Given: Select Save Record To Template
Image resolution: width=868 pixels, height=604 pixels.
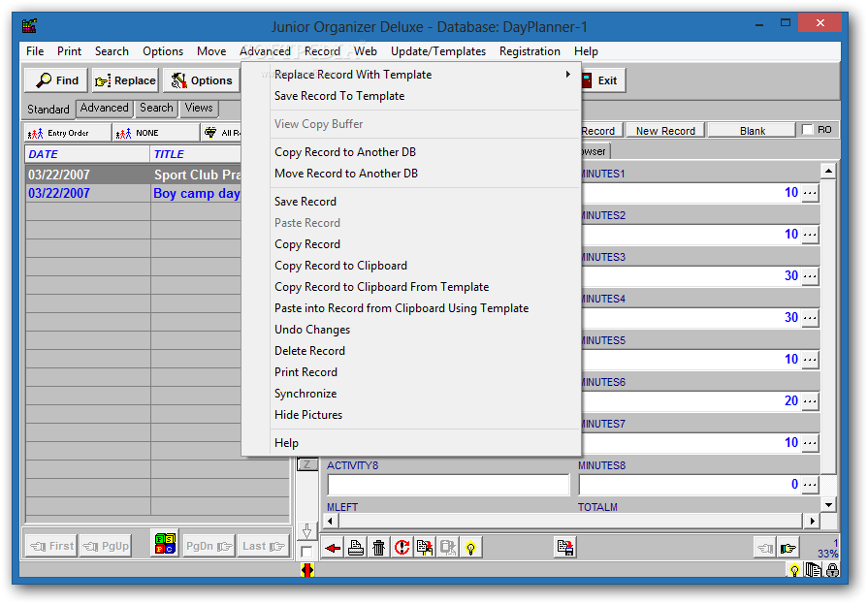Looking at the screenshot, I should click(x=424, y=96).
